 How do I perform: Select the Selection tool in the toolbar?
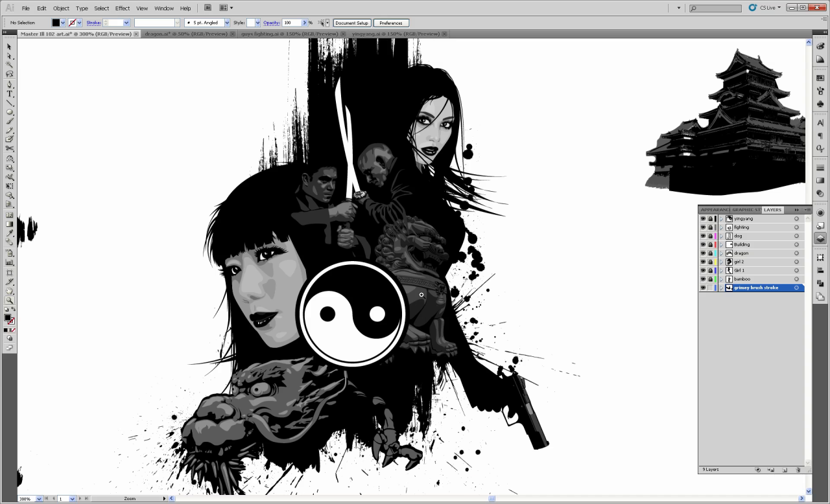pos(9,47)
